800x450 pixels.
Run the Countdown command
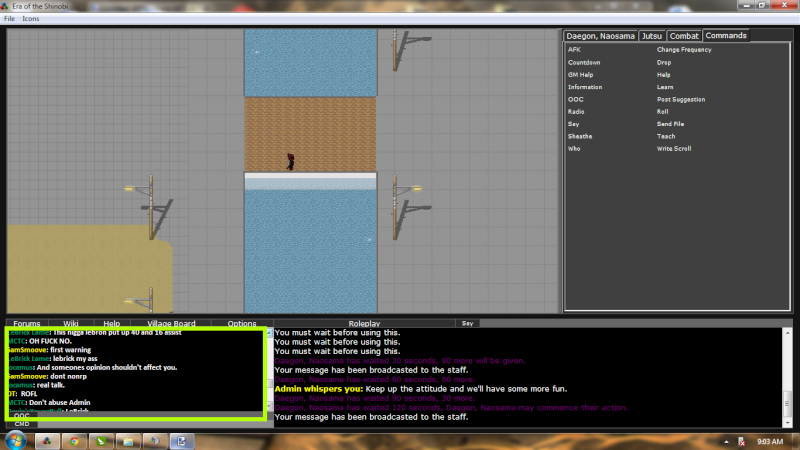(x=584, y=62)
